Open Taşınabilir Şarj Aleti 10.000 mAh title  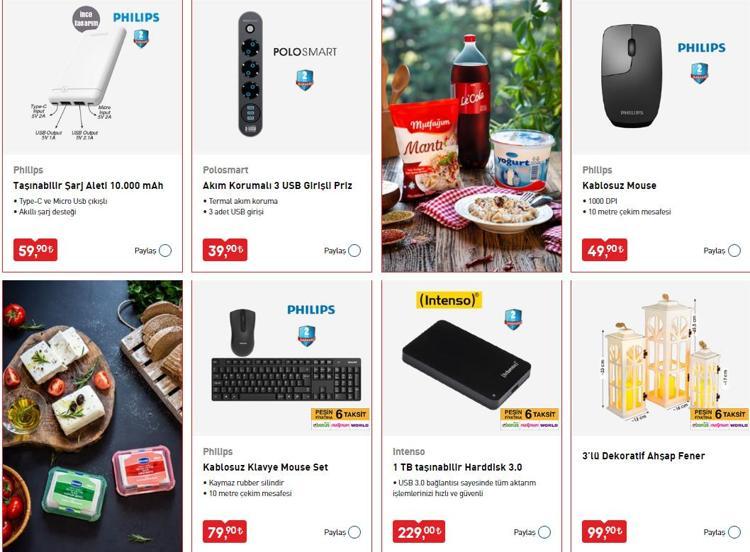[x=88, y=186]
